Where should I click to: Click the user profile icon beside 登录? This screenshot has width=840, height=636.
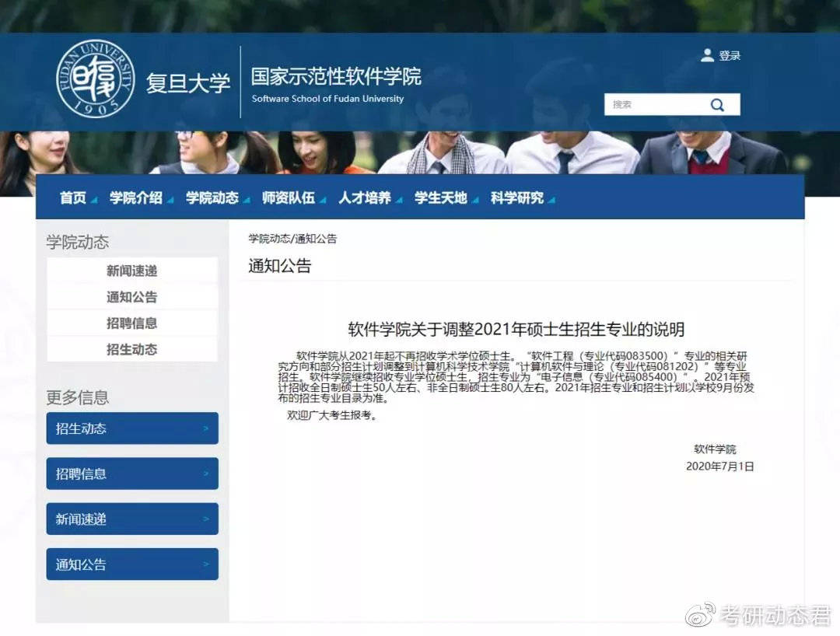[707, 55]
